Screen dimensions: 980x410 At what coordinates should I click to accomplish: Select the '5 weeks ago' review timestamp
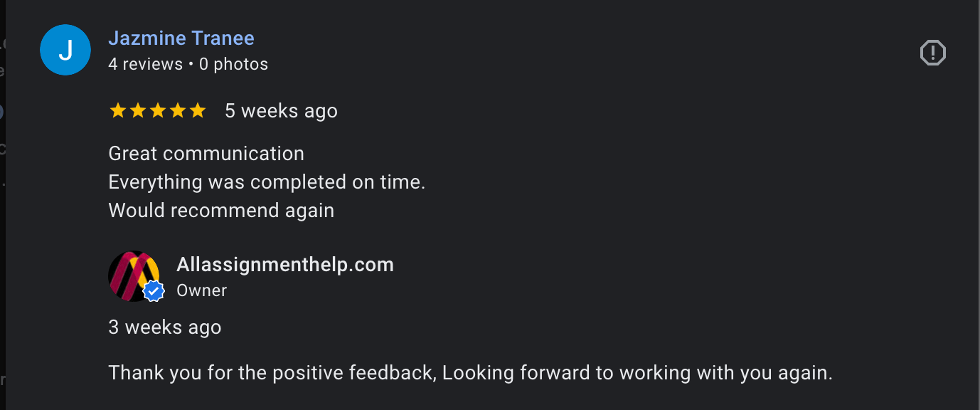click(281, 110)
